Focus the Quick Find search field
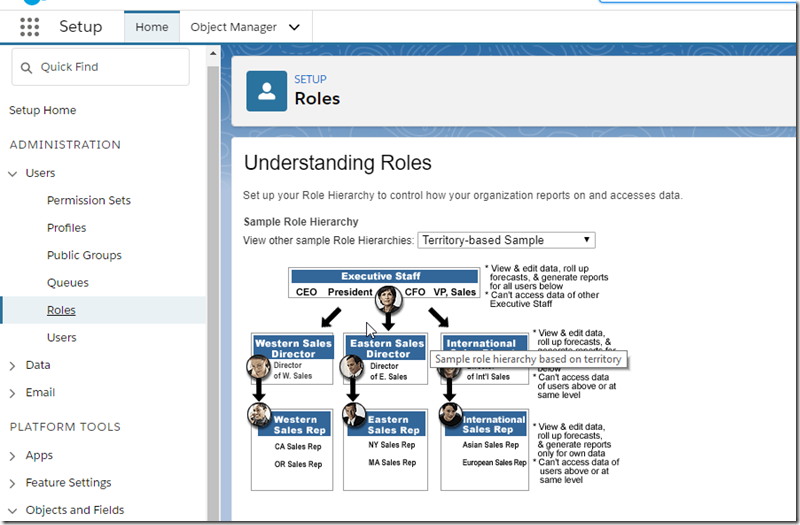This screenshot has width=800, height=525. point(101,67)
